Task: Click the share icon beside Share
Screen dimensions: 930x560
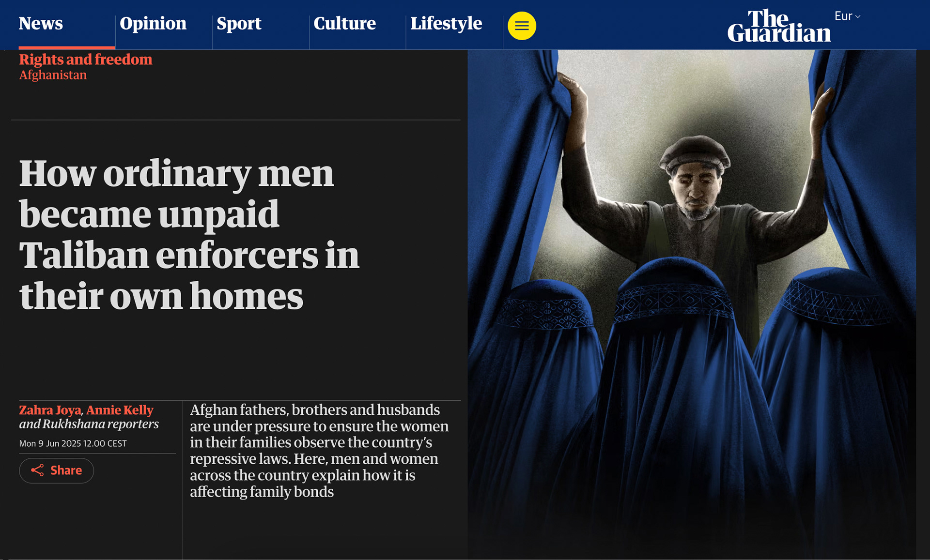Action: pos(37,470)
